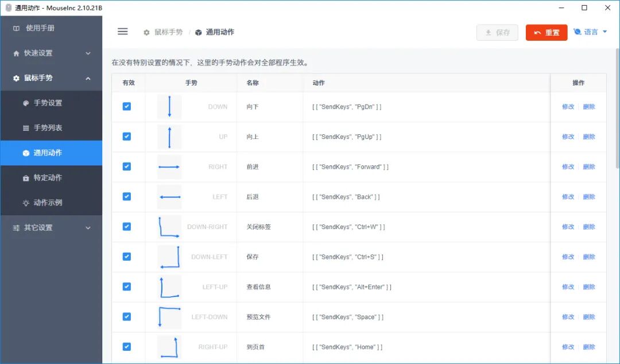Click the 保存 save button
This screenshot has width=620, height=364.
tap(497, 33)
